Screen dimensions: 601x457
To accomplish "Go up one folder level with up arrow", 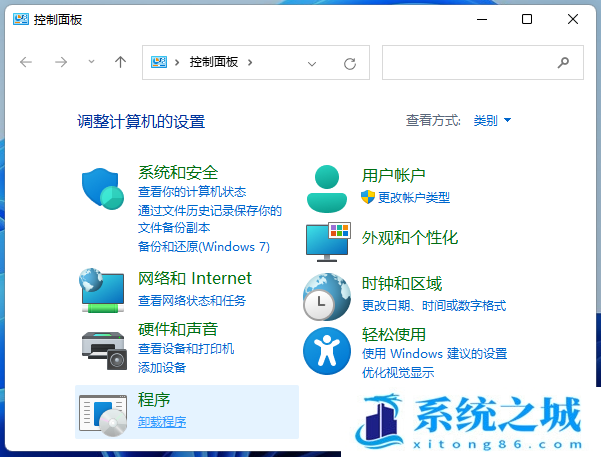I will pyautogui.click(x=120, y=62).
